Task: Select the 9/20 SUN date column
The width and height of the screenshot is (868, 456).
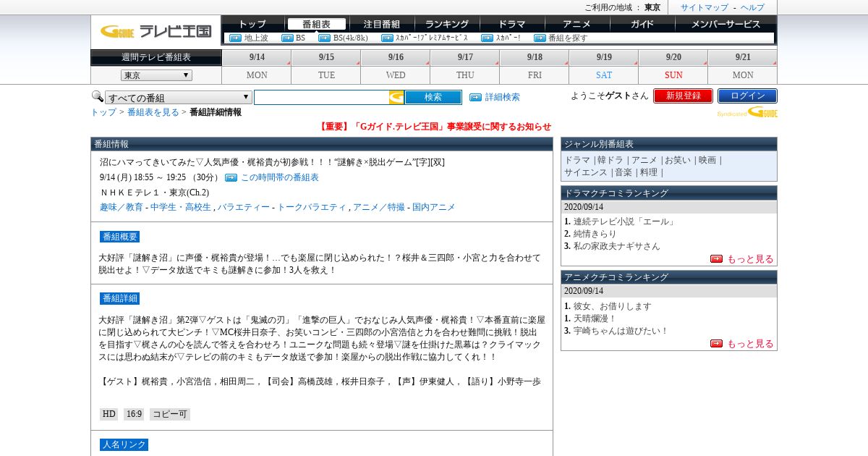Action: click(x=673, y=67)
